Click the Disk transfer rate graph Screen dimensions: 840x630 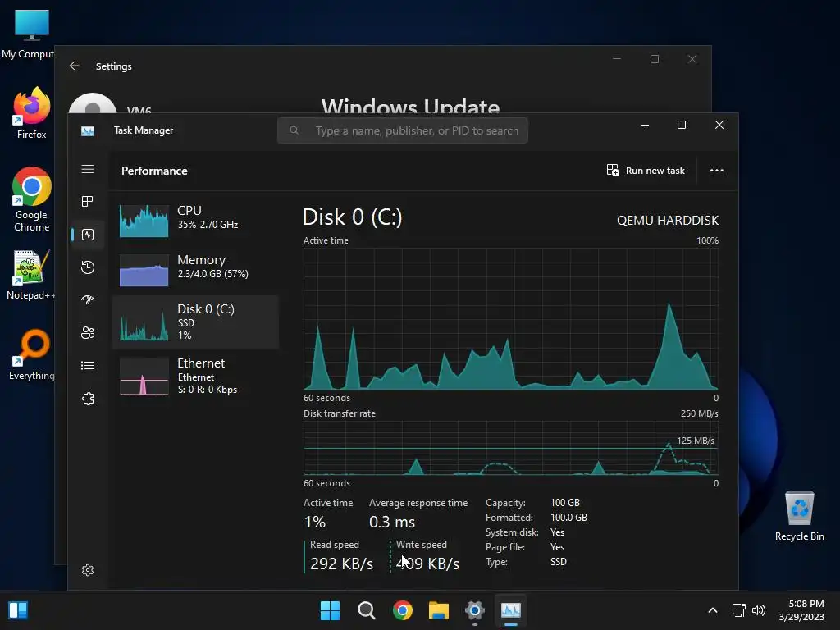point(510,449)
